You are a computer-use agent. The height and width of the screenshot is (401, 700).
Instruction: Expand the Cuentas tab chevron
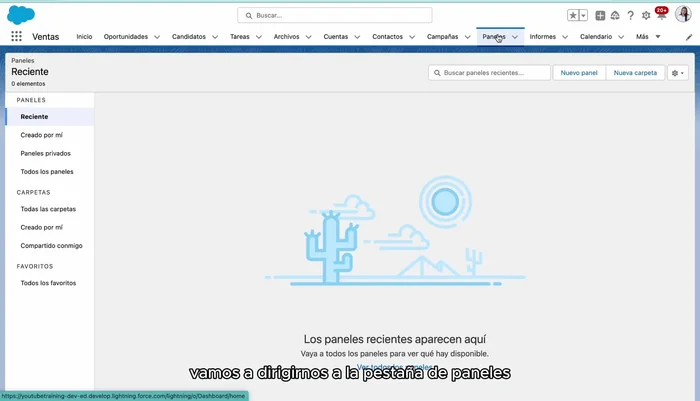point(357,37)
